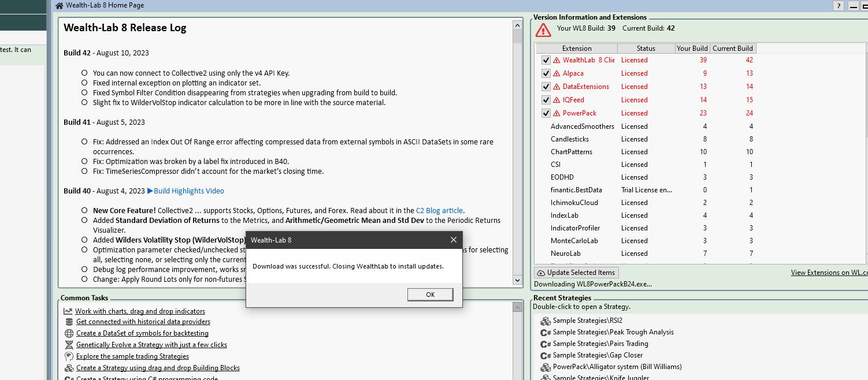Viewport: 868px width, 380px height.
Task: Sort by the Your Build column header
Action: 692,49
